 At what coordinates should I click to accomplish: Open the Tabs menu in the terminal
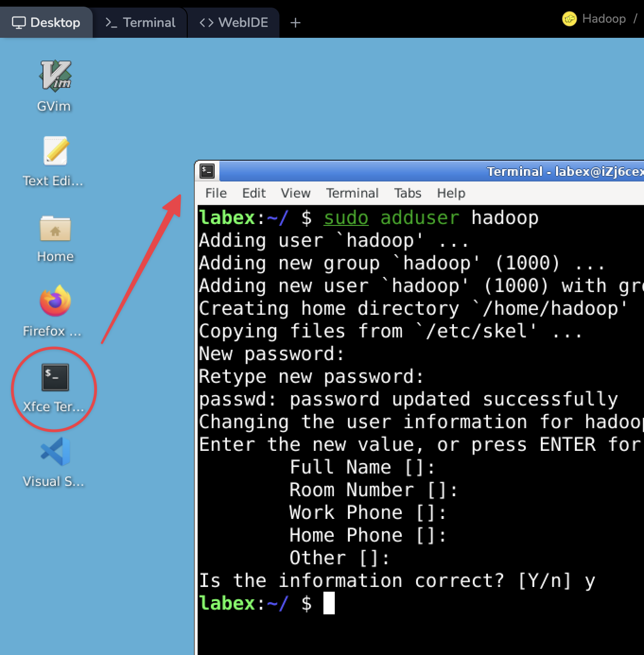[407, 193]
